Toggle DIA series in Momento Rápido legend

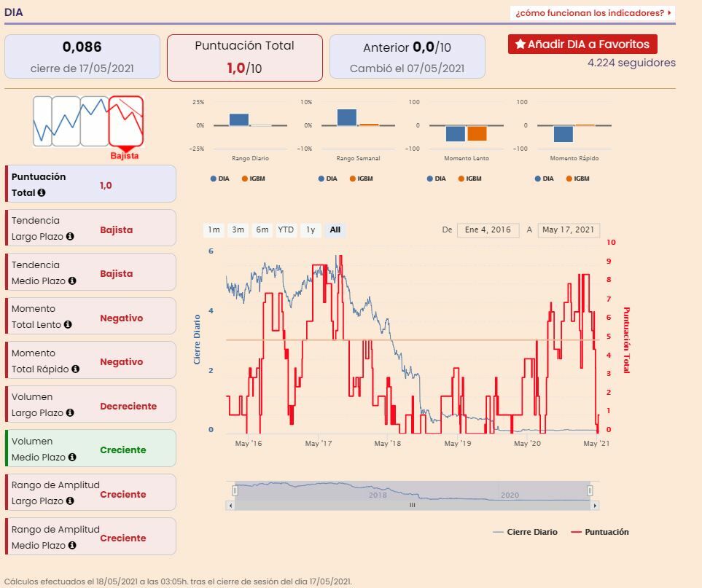click(544, 179)
